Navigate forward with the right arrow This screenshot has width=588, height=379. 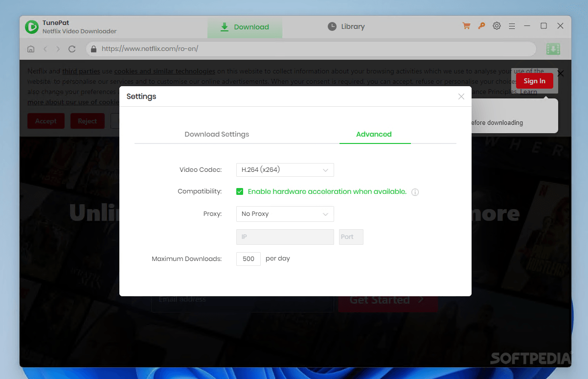pyautogui.click(x=58, y=49)
